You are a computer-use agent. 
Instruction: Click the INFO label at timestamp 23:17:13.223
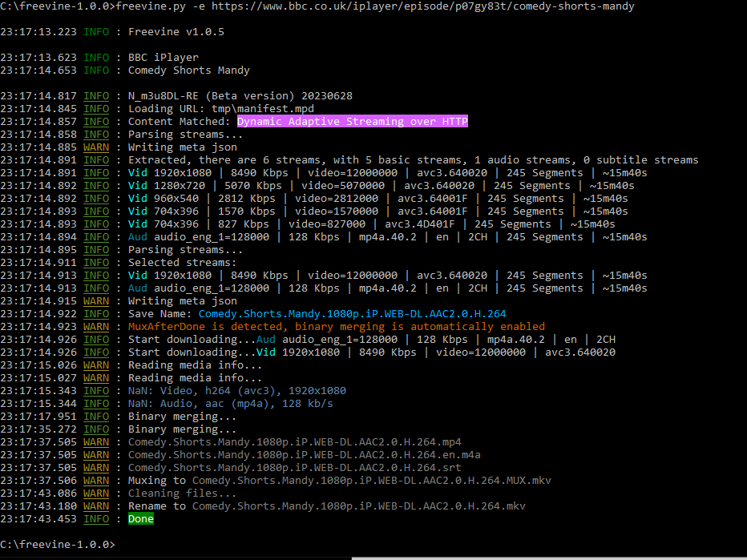(96, 32)
